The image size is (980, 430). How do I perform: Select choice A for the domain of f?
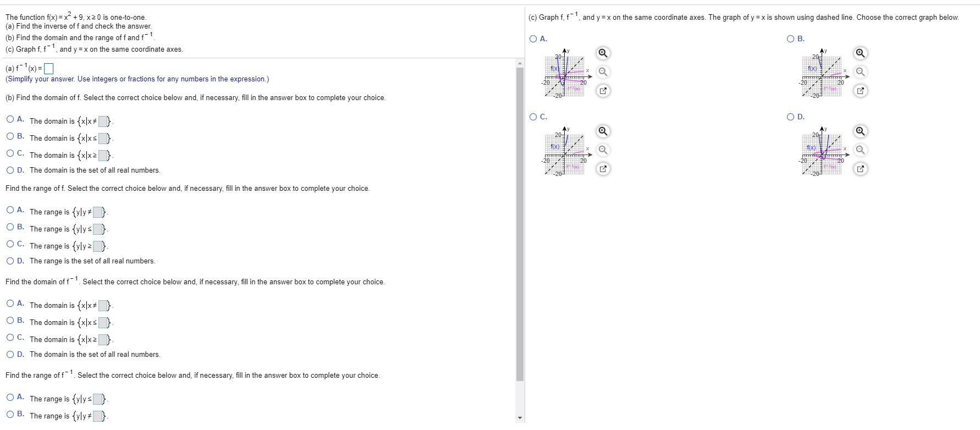click(x=10, y=119)
